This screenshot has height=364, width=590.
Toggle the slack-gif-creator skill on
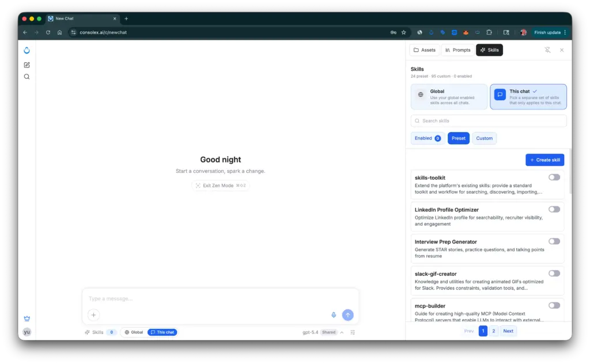click(554, 274)
